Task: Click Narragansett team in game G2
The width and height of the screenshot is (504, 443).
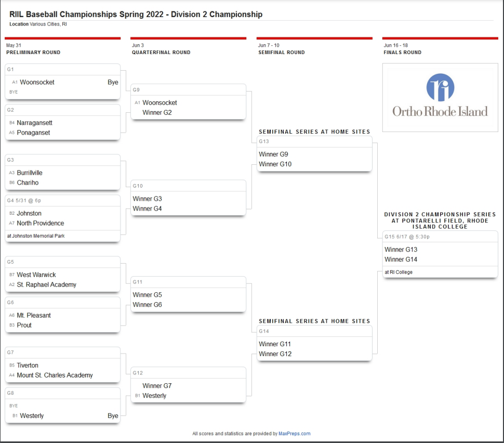Action: click(x=34, y=123)
